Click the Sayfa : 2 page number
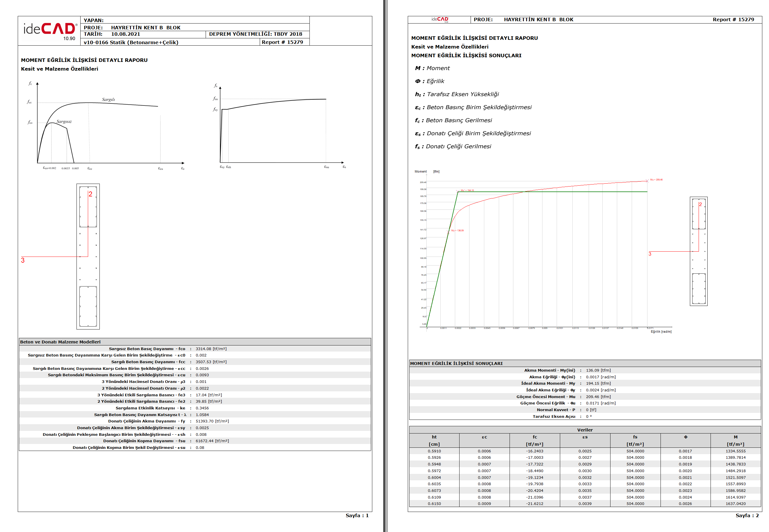This screenshot has width=769, height=532. [x=747, y=515]
